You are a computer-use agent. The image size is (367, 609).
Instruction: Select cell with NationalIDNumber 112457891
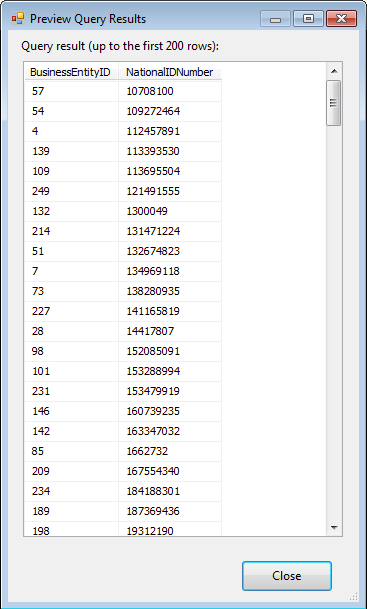(x=170, y=131)
